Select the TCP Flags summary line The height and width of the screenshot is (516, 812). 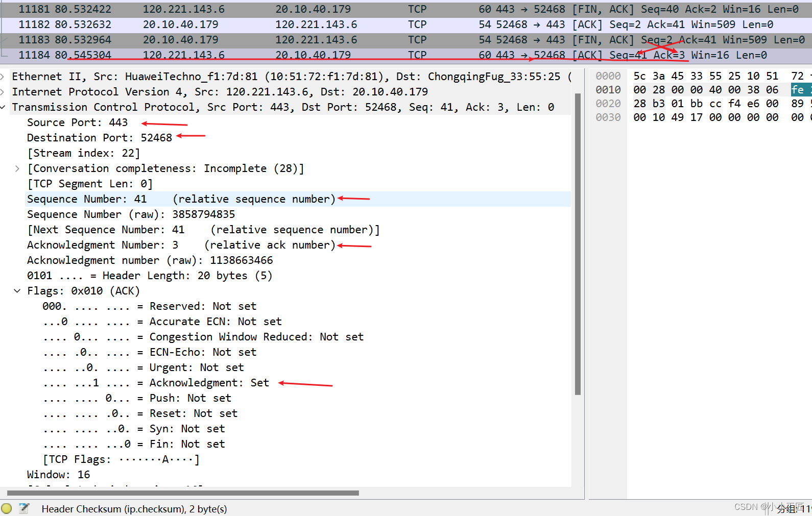122,459
